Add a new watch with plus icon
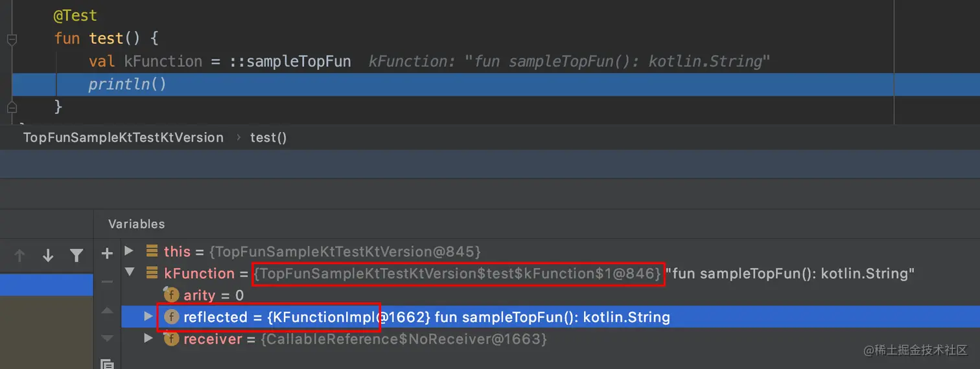 [x=108, y=253]
